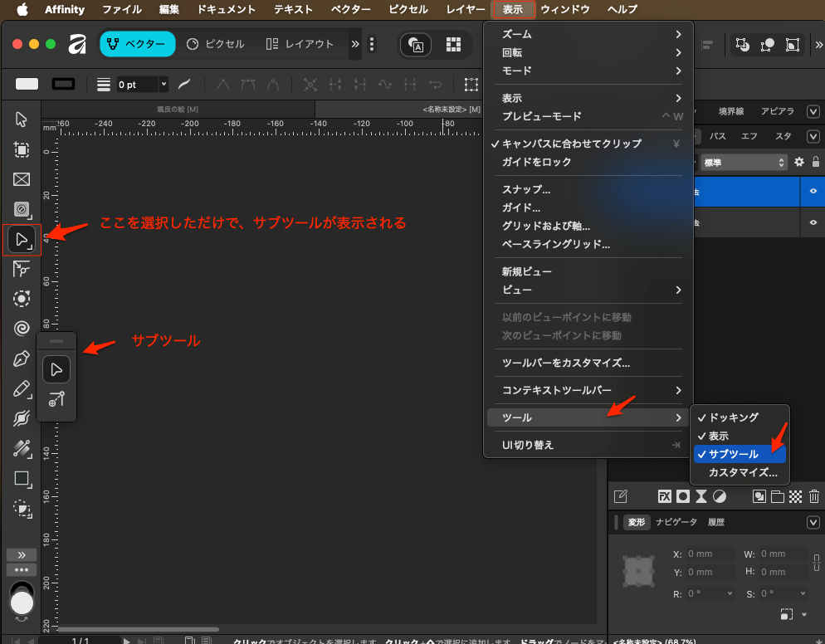
Task: Open the ウィンドウ menu in menu bar
Action: point(564,9)
